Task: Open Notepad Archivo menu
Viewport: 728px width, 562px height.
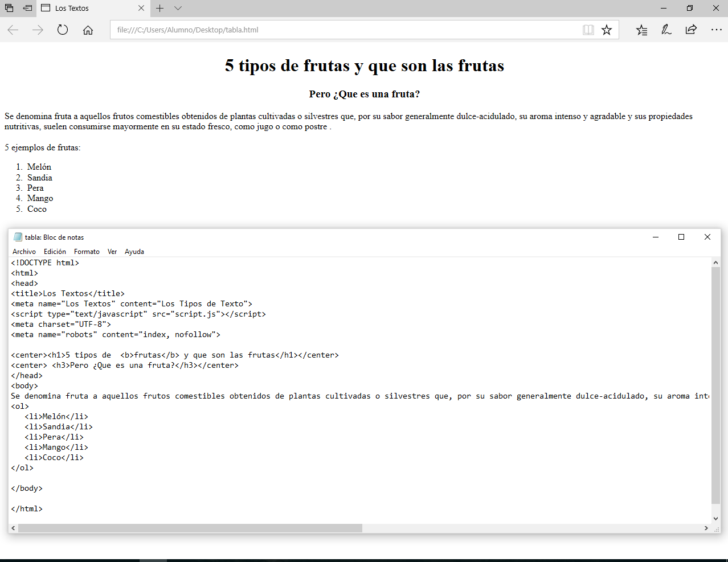Action: click(x=24, y=252)
